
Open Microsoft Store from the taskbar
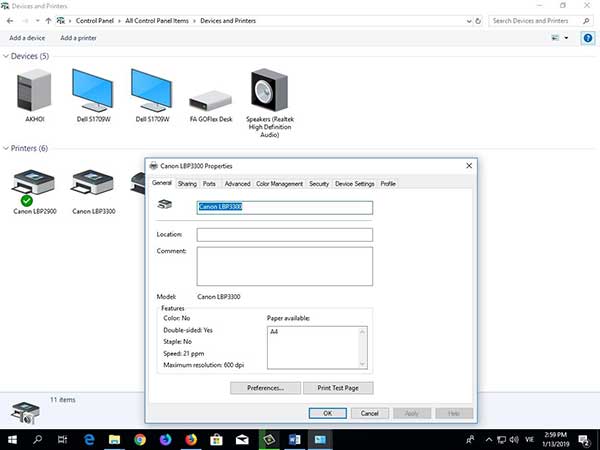(x=217, y=439)
